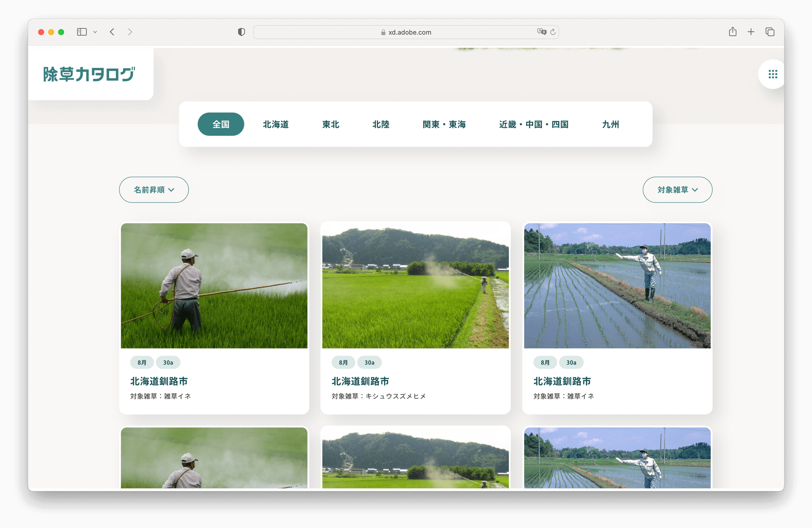The width and height of the screenshot is (812, 528).
Task: Click 30a tag on the キシュウスズメヒメ card
Action: tap(369, 362)
